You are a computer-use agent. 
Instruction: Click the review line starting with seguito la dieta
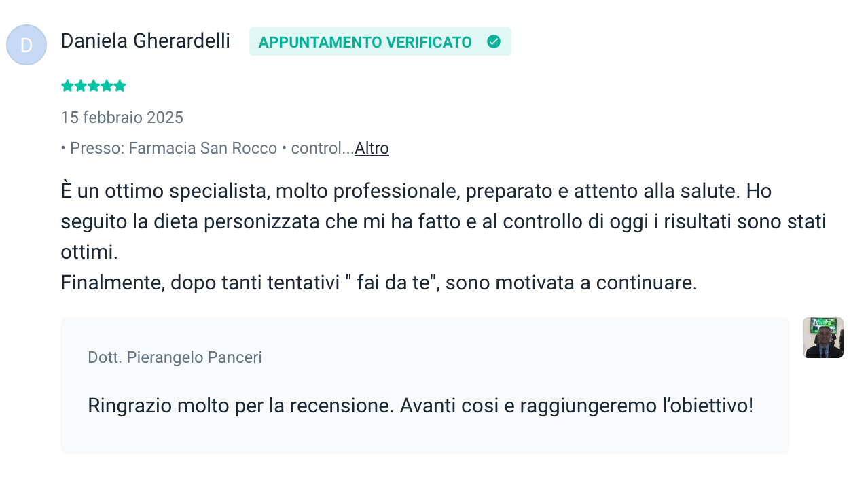(443, 222)
